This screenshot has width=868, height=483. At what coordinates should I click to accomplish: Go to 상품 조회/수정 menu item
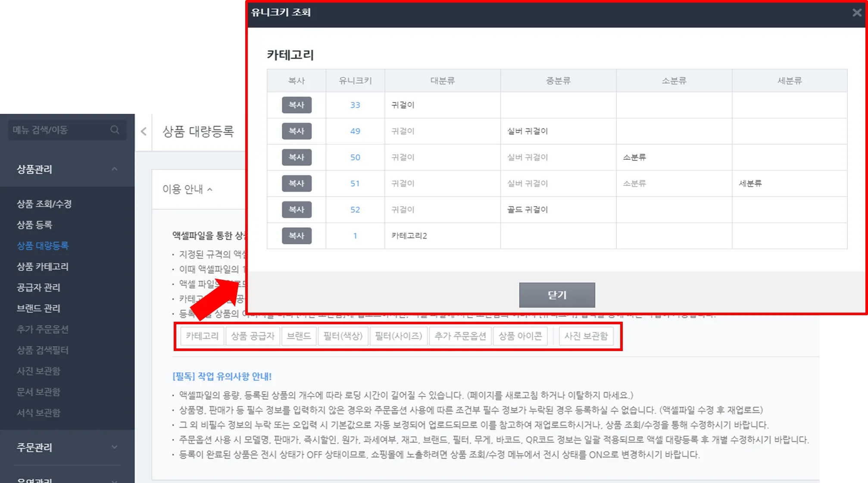[44, 204]
